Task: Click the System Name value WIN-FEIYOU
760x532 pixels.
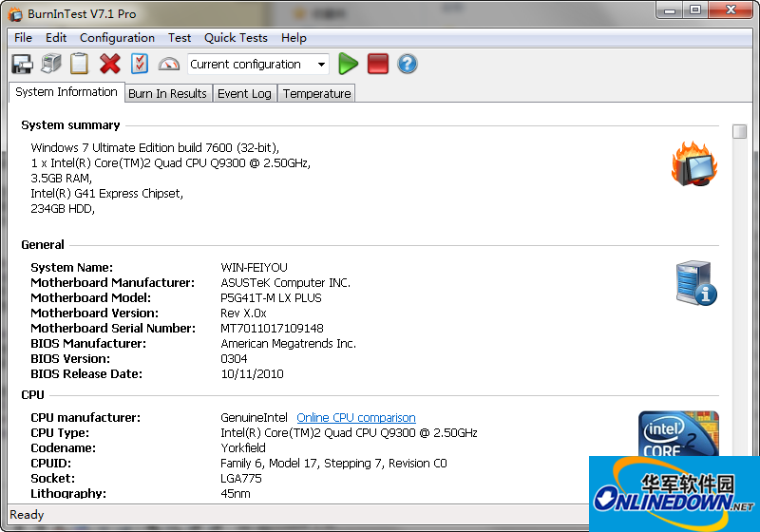Action: 254,268
